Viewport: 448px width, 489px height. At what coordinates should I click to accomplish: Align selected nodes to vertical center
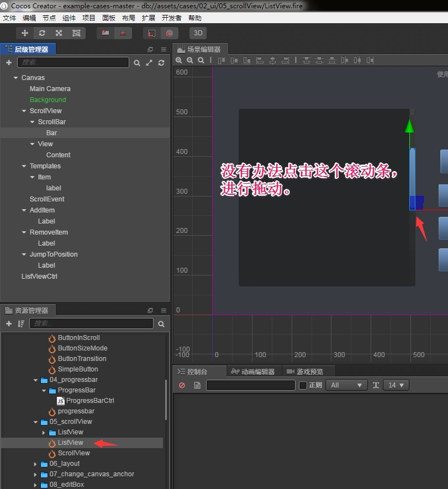tap(234, 60)
